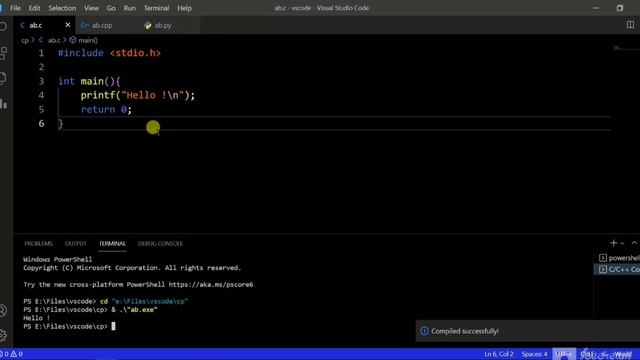This screenshot has height=360, width=640.
Task: Click the ab.c breadcrumb
Action: (x=54, y=40)
